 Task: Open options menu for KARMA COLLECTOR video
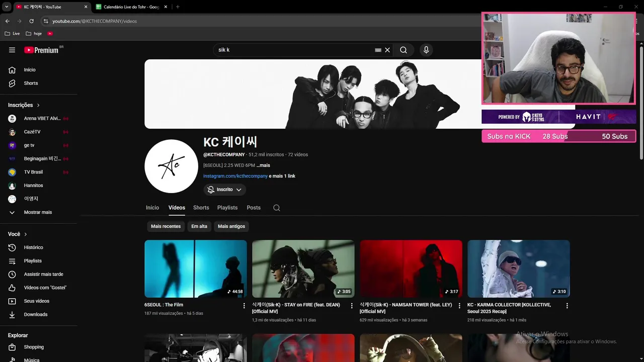(x=567, y=306)
